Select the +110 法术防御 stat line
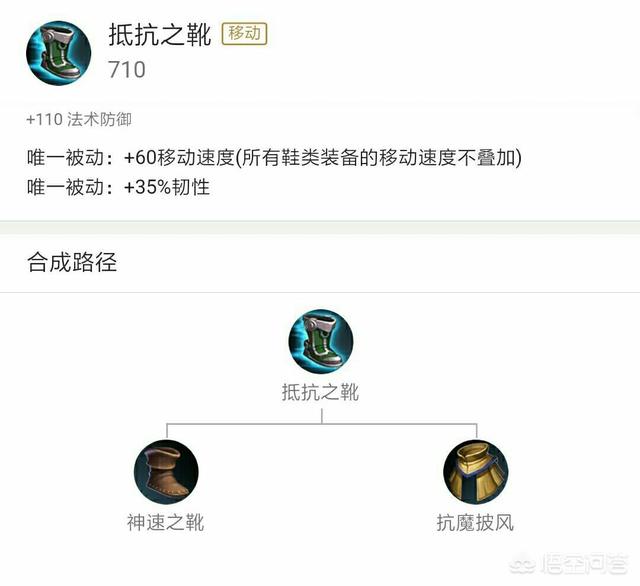The width and height of the screenshot is (640, 586). (x=79, y=120)
